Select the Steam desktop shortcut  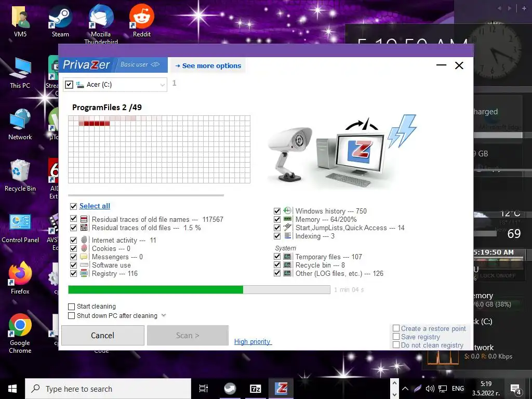60,21
